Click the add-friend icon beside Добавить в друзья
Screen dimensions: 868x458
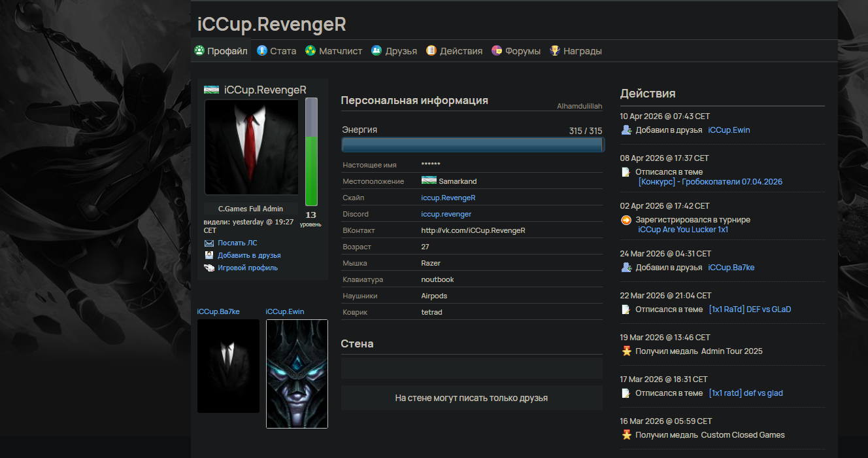coord(209,255)
